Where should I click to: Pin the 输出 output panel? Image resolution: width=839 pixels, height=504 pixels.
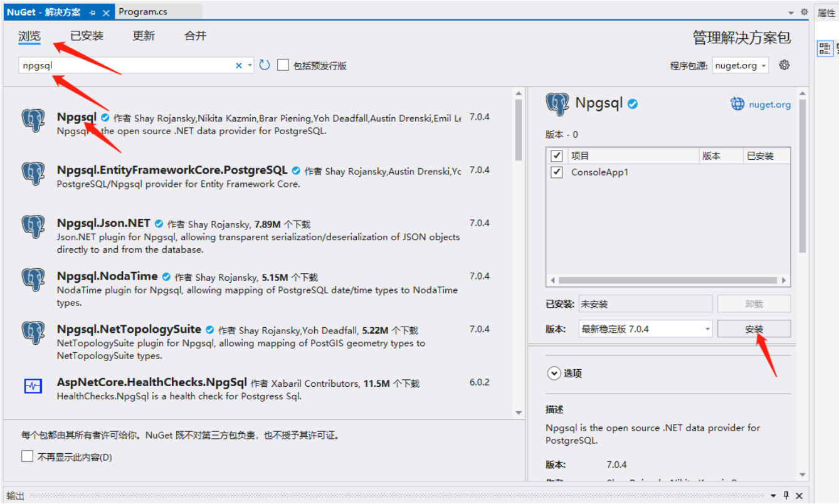[786, 496]
